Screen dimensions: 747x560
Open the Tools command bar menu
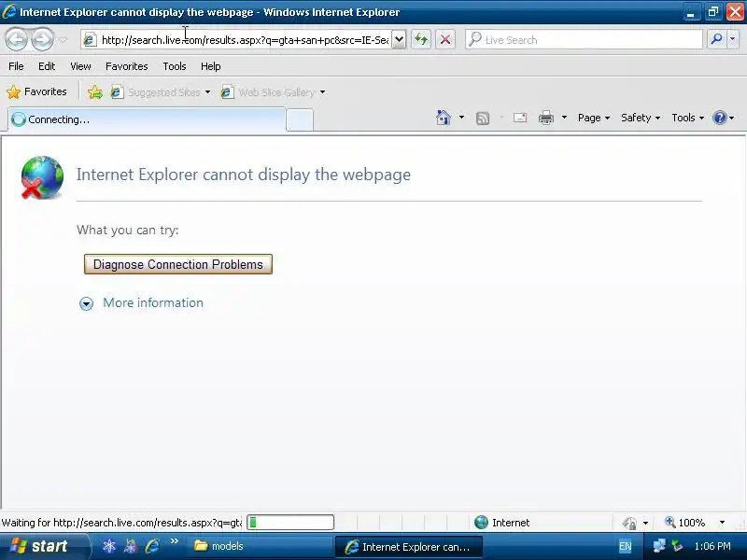point(687,118)
